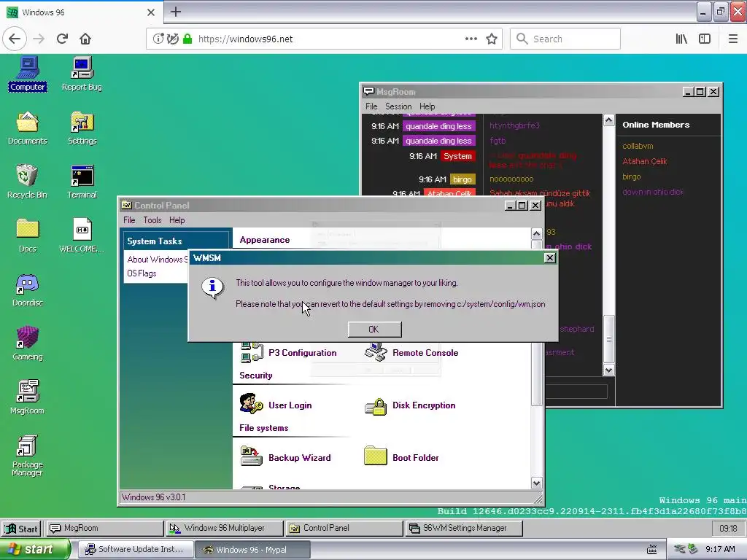
Task: Click the Windows 96 Start button
Action: coord(21,529)
